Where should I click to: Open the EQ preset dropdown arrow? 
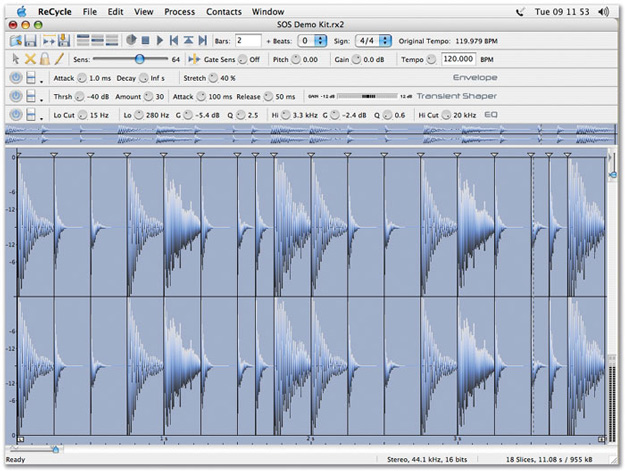point(41,119)
